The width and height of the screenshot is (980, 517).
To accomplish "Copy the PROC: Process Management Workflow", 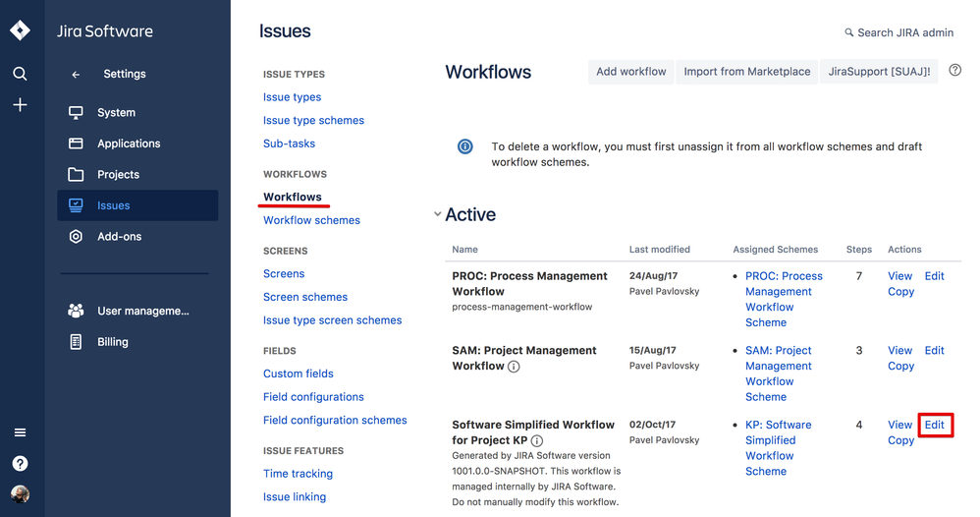I will (900, 292).
